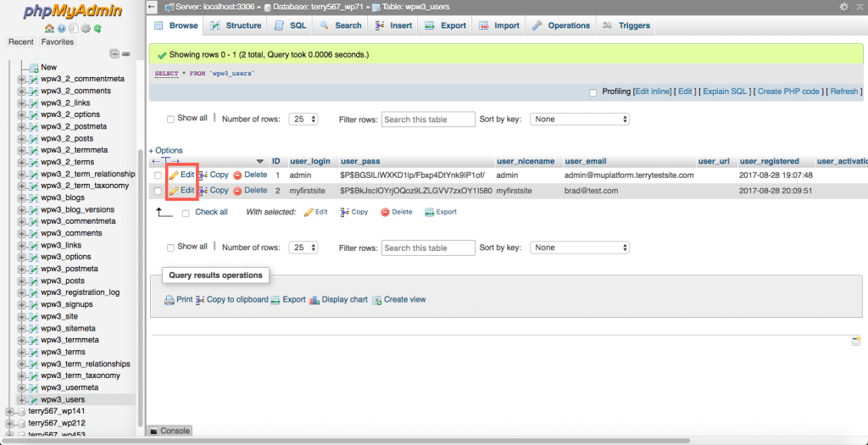The height and width of the screenshot is (445, 868).
Task: Tick the checkbox for the admin row
Action: 158,175
